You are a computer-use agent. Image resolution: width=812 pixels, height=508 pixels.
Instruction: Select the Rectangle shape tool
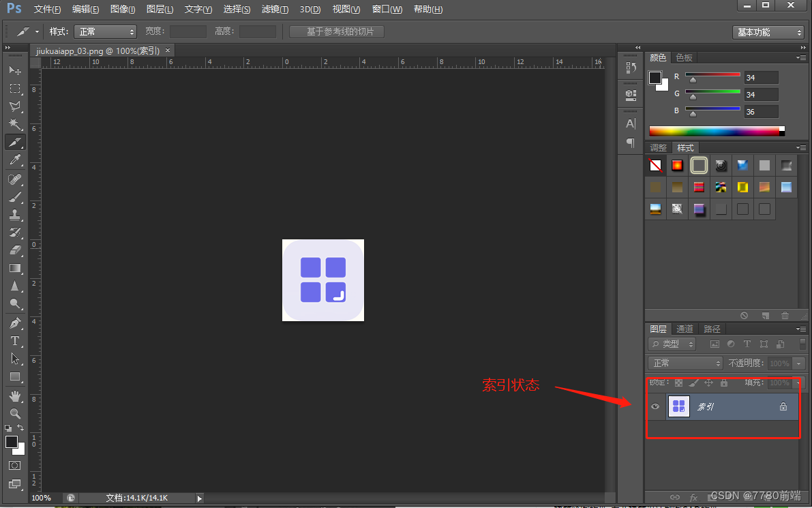tap(15, 377)
